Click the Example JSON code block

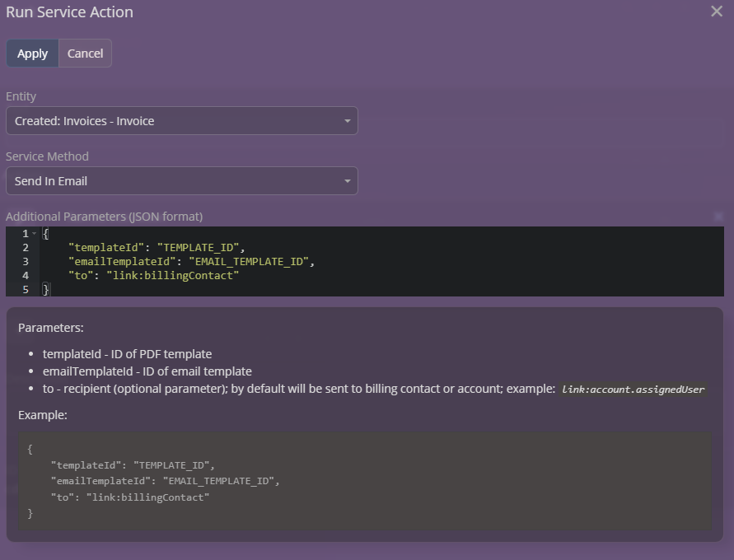(x=364, y=481)
